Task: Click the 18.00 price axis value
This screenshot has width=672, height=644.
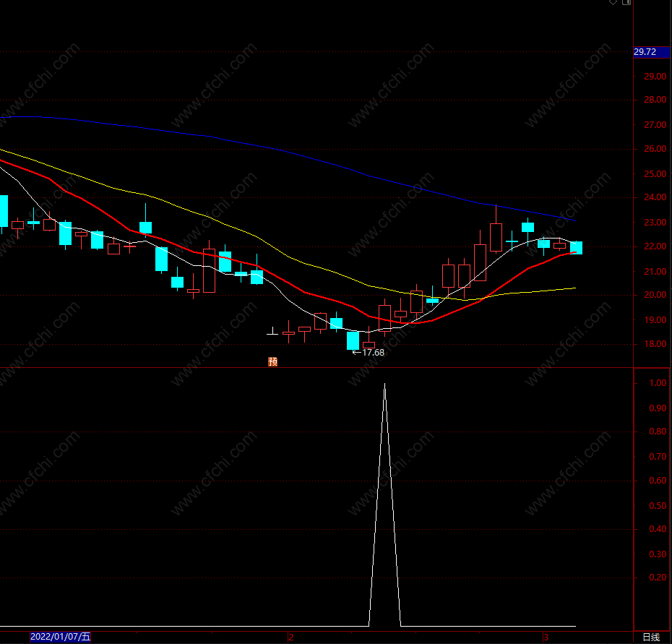Action: coord(655,344)
